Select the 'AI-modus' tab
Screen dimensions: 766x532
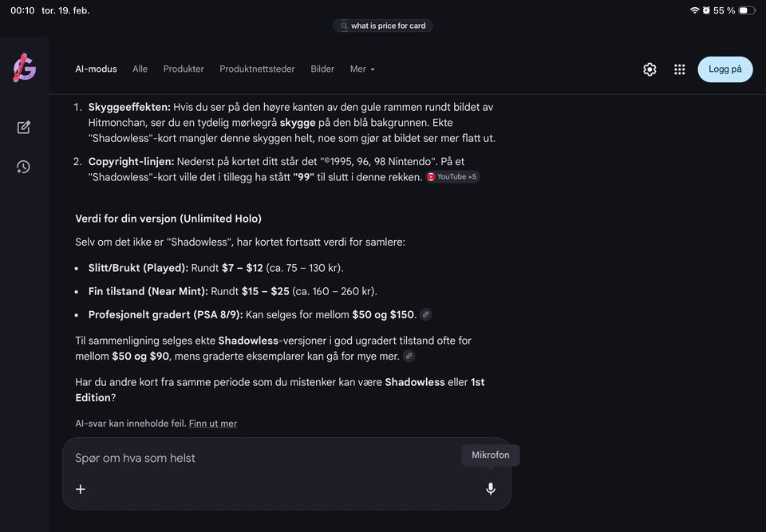click(96, 69)
